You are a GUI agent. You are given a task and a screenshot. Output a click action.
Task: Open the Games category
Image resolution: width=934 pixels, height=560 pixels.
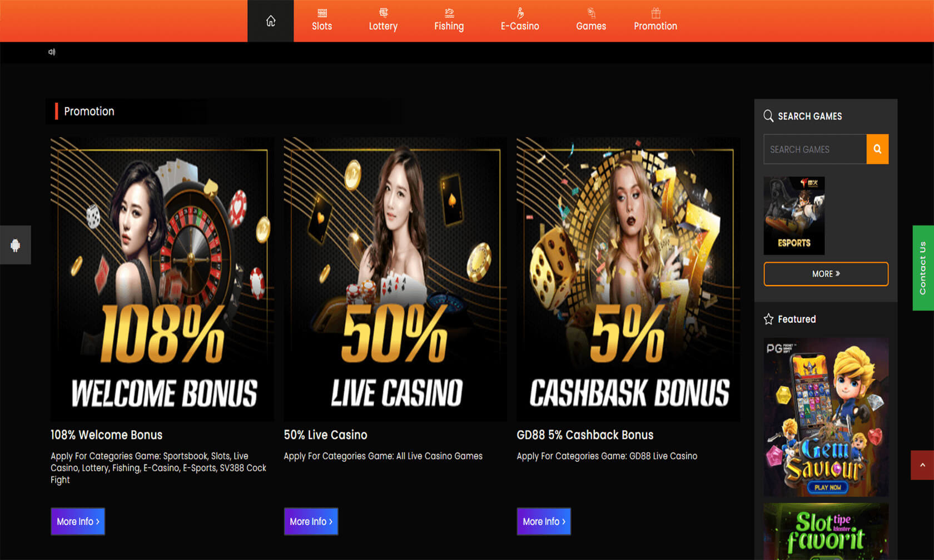[x=591, y=21]
